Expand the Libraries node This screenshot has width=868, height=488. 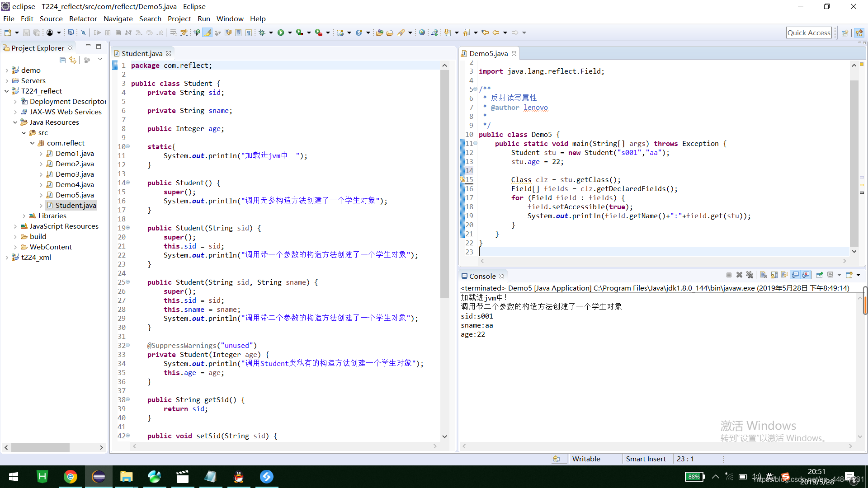(24, 216)
